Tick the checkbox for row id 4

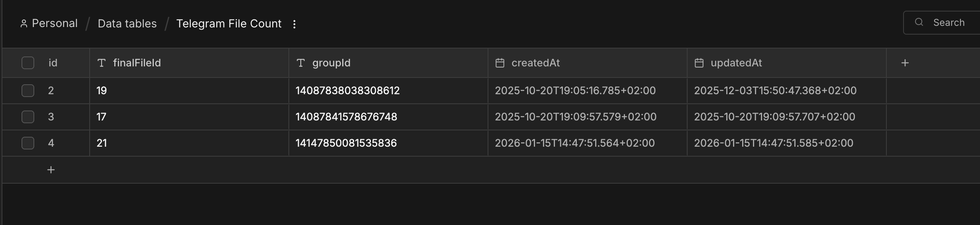[28, 143]
